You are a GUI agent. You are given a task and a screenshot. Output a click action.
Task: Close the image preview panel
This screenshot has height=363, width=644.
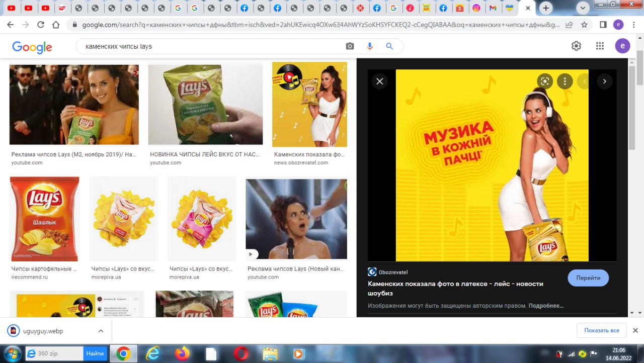[380, 81]
